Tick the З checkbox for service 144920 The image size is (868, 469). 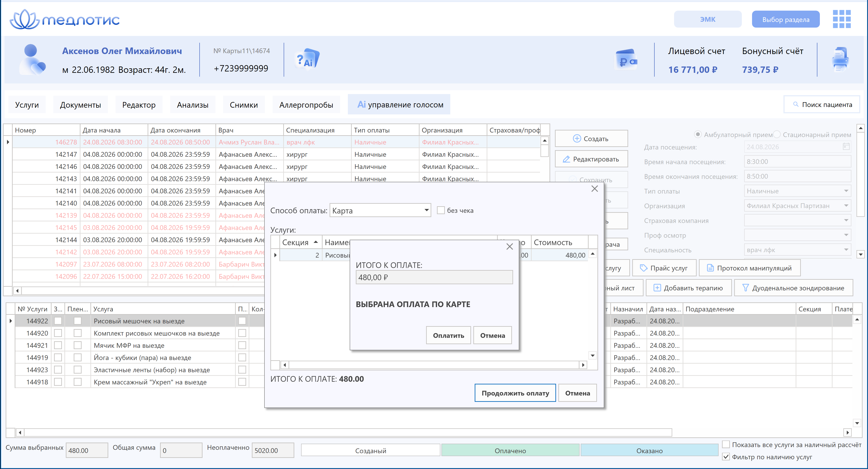pyautogui.click(x=58, y=333)
